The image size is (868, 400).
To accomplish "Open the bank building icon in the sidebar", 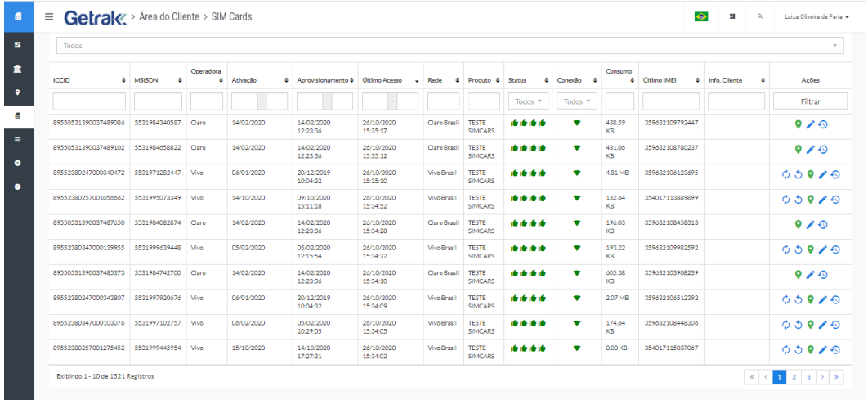I will pos(17,69).
